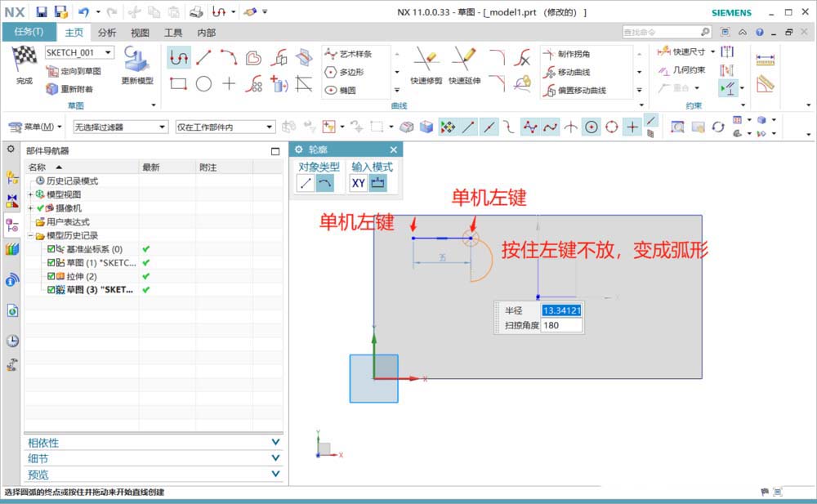The width and height of the screenshot is (817, 504).
Task: Click the Polygon tool
Action: pos(345,72)
